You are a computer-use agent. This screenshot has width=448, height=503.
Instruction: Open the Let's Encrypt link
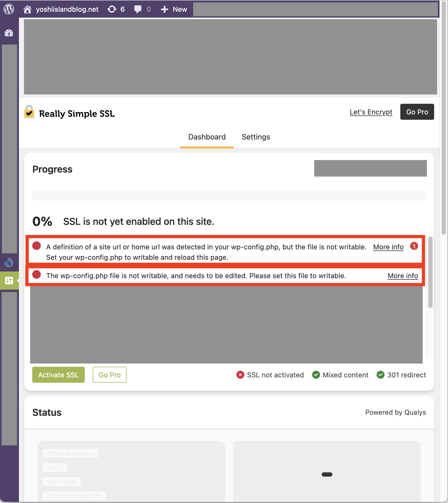pos(371,112)
